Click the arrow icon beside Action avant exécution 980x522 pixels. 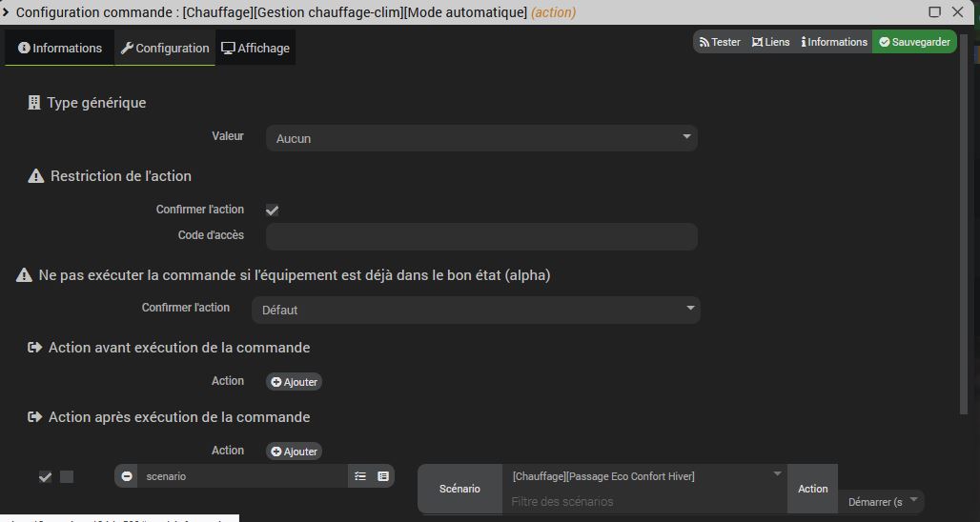click(35, 347)
